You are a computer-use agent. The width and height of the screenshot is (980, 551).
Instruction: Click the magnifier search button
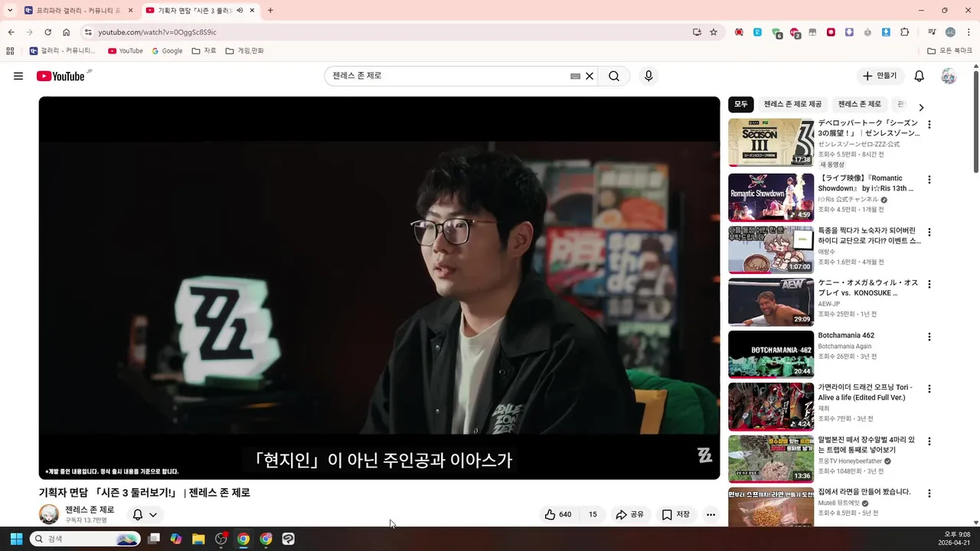point(614,76)
